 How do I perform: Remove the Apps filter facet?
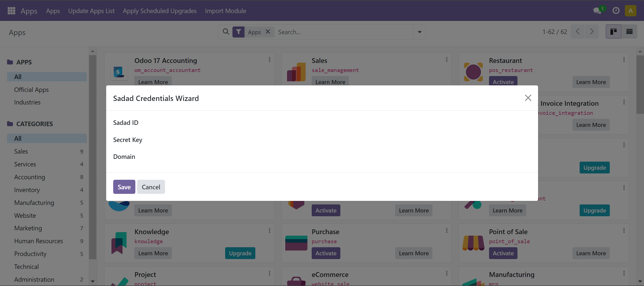click(x=268, y=32)
